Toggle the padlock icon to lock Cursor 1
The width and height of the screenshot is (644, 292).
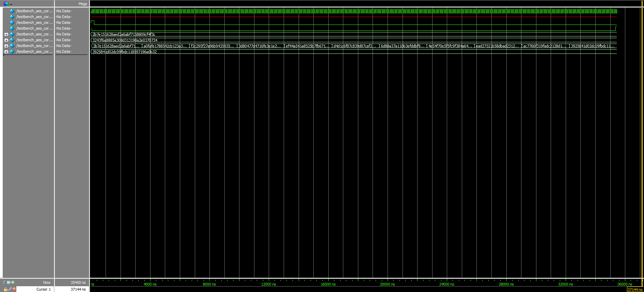click(5, 289)
